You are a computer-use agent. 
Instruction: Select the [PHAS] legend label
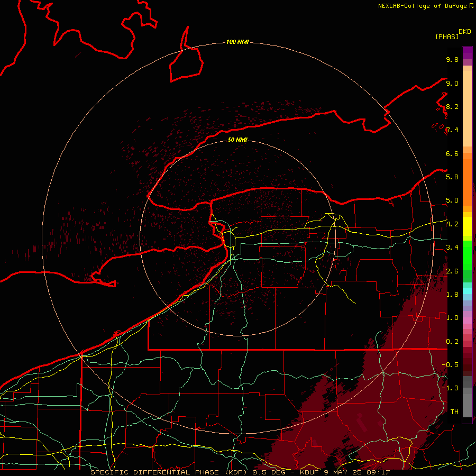[447, 36]
